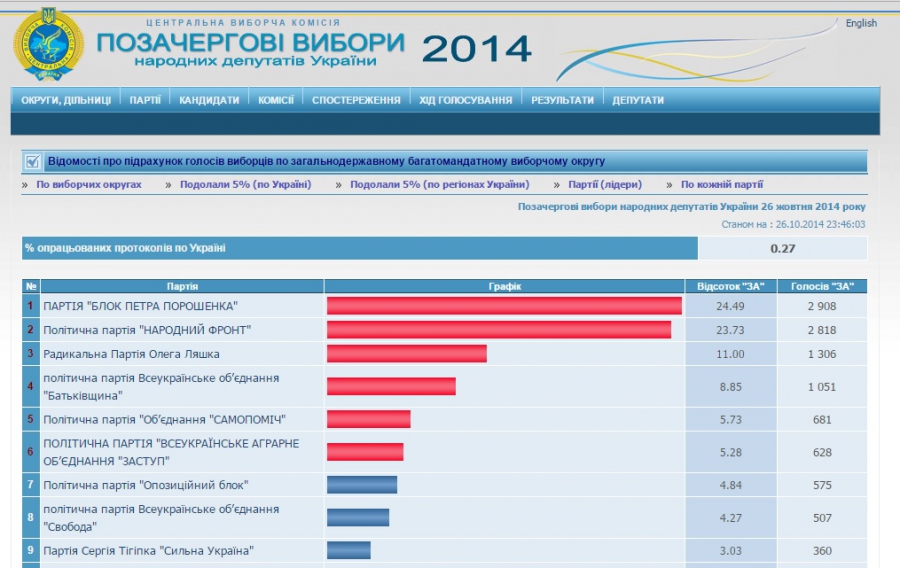
Task: Click the ПОЗАЧЕРГОВІ ВИБОРИ banner title
Action: (250, 46)
